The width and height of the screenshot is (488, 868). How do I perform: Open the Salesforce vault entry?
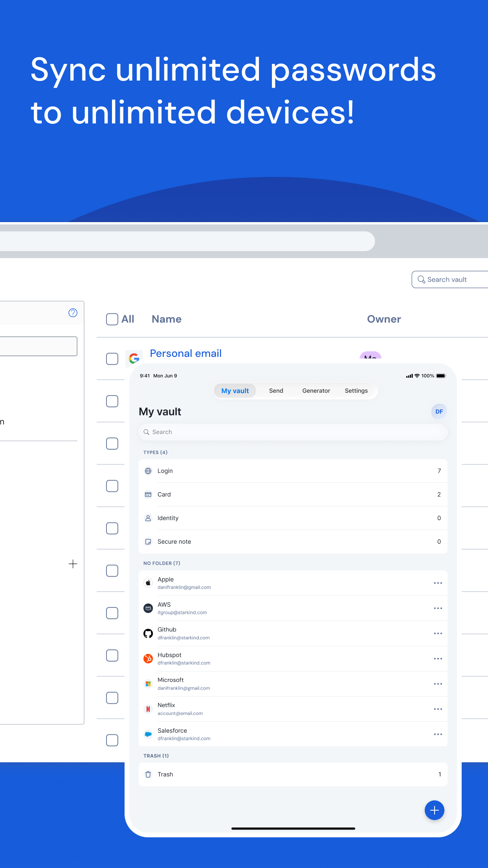tap(293, 734)
